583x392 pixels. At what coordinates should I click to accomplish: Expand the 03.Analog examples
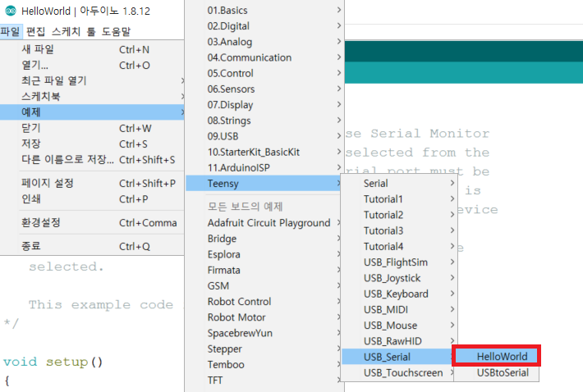click(x=264, y=42)
